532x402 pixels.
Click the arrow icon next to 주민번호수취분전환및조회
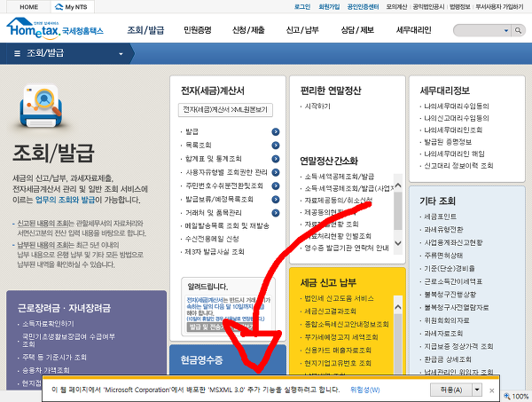click(276, 185)
